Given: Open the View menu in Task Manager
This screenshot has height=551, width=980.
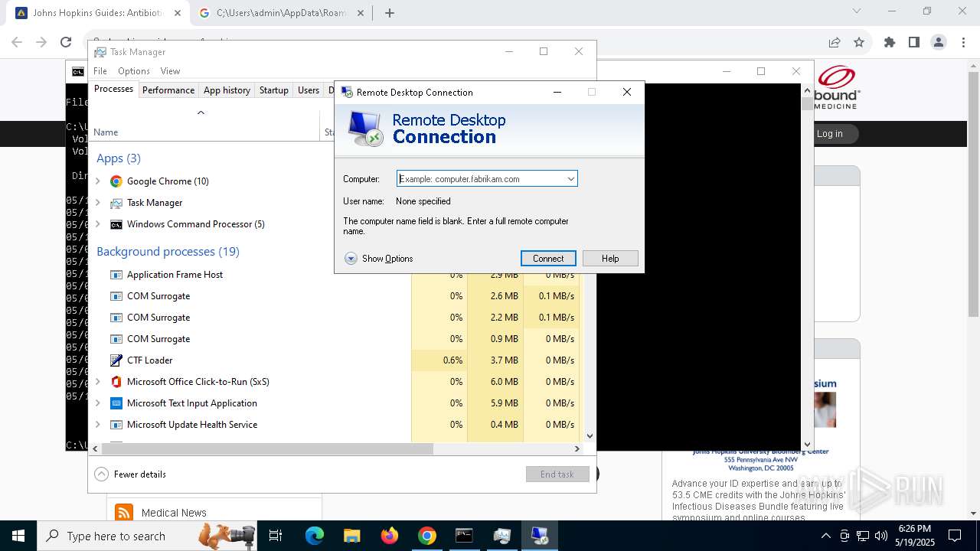Looking at the screenshot, I should tap(170, 71).
